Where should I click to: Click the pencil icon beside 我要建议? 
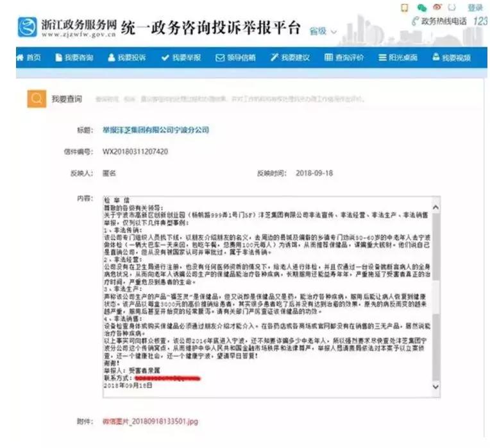[275, 57]
